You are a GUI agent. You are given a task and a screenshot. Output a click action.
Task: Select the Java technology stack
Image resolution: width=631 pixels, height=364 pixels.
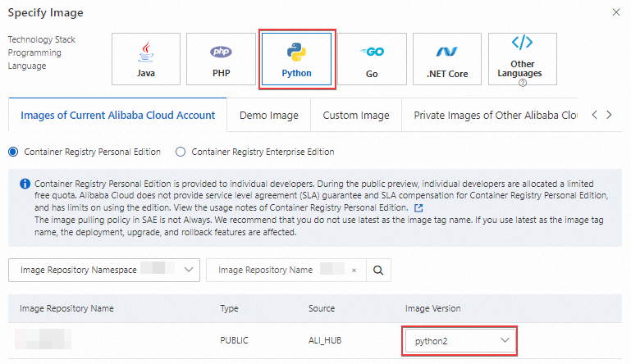[146, 59]
